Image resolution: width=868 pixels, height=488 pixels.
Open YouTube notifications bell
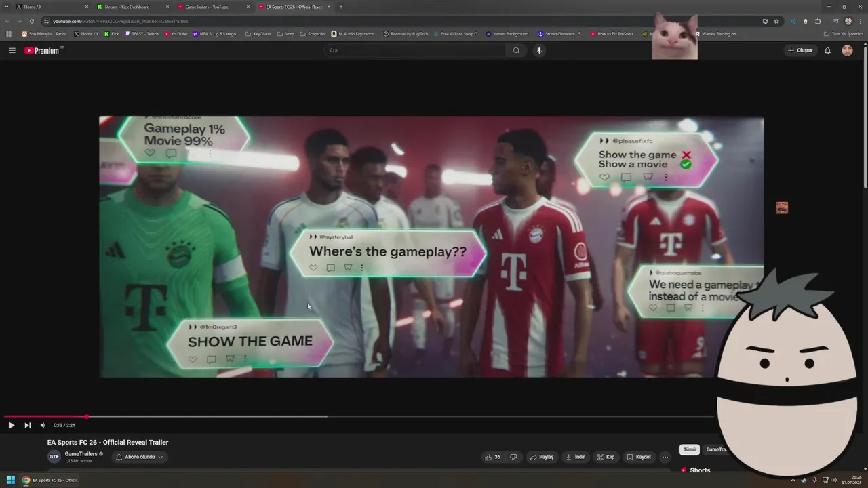[827, 50]
